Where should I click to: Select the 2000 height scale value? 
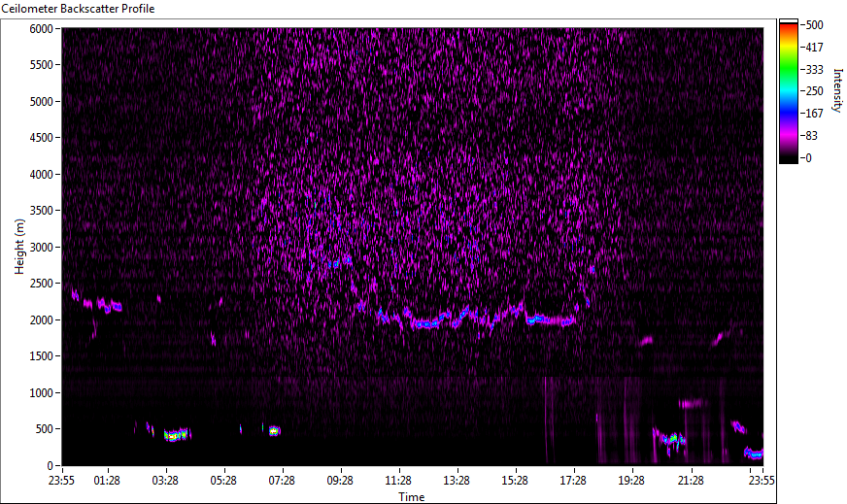(42, 320)
